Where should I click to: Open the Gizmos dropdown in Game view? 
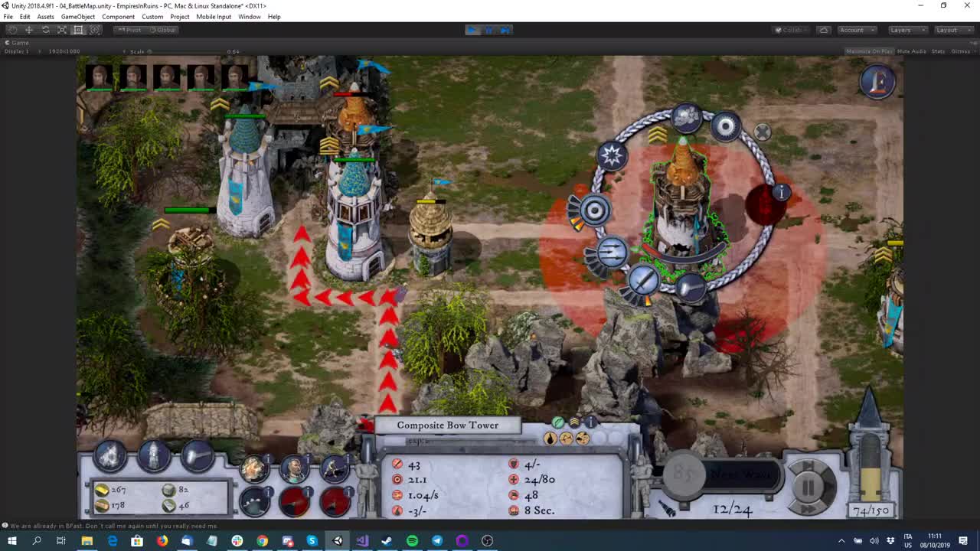(x=961, y=51)
